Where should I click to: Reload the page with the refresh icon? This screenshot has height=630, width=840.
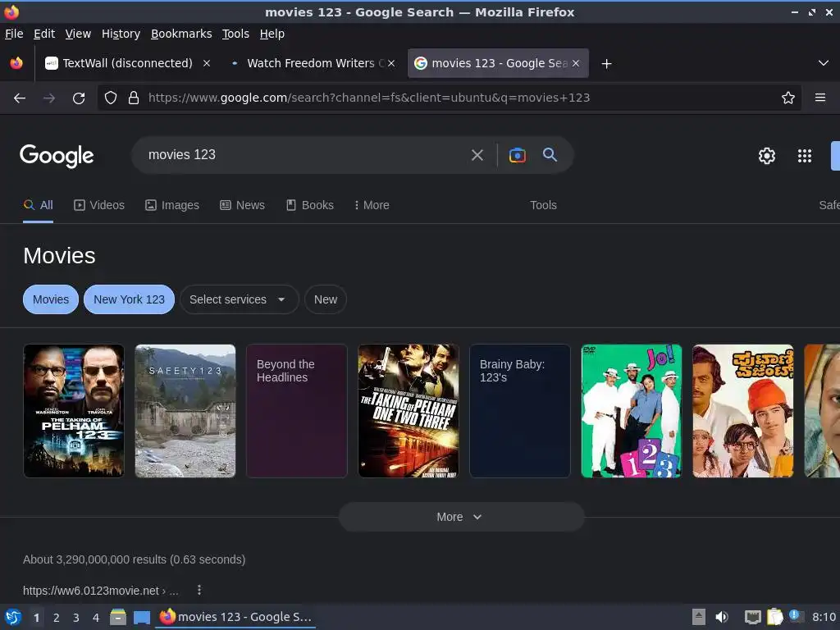click(79, 98)
